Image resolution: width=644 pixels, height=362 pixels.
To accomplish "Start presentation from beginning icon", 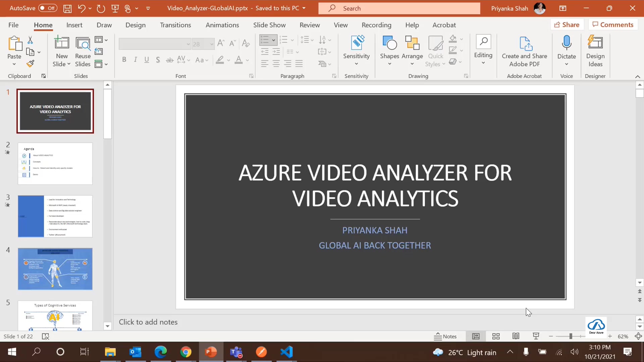I will [115, 8].
